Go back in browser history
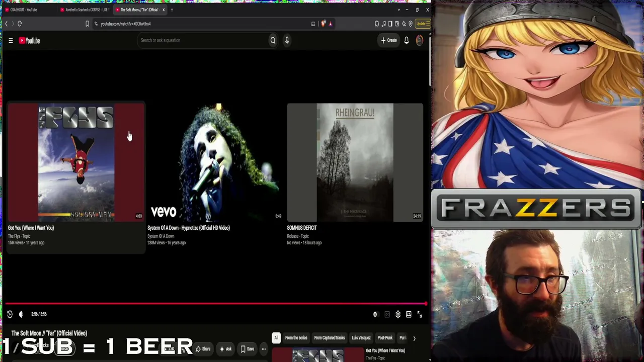 (7, 24)
